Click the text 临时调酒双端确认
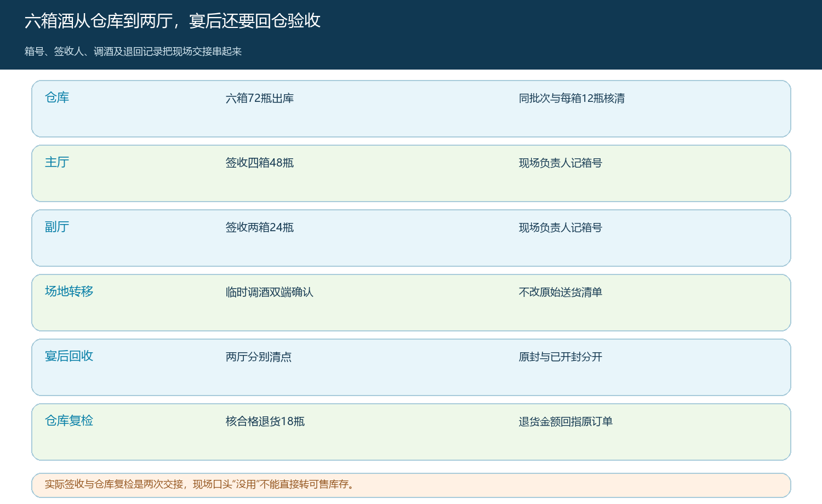822x504 pixels. 270,293
